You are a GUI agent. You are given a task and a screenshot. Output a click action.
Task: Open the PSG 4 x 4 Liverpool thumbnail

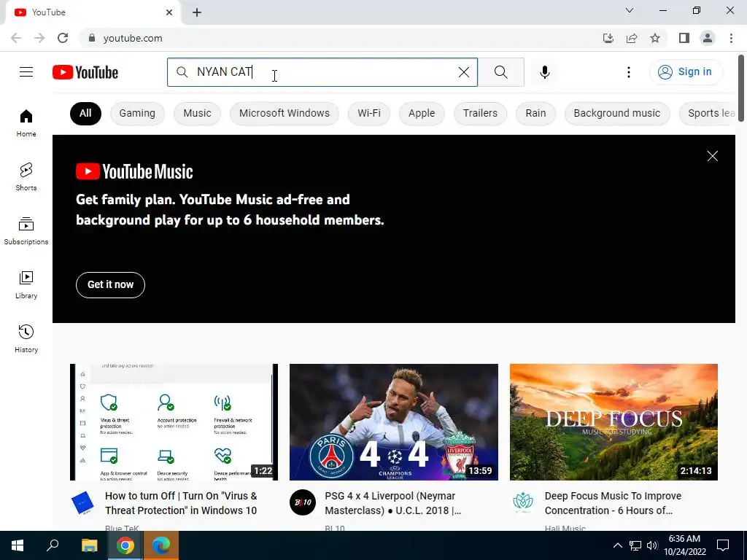point(393,422)
